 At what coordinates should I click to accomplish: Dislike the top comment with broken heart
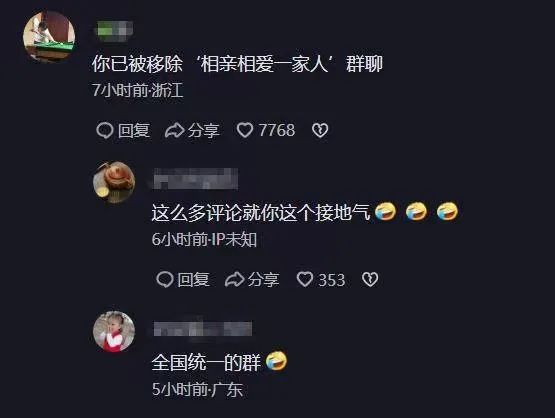pos(320,130)
